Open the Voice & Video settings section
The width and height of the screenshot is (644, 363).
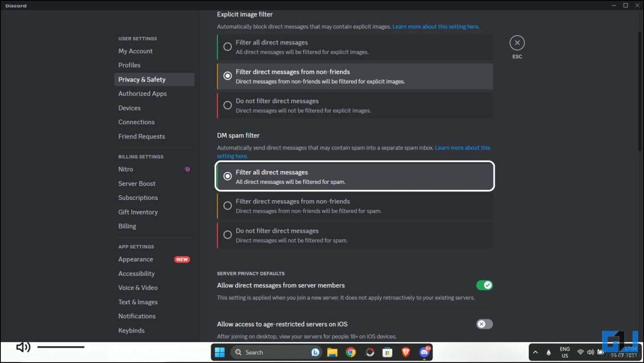point(138,288)
